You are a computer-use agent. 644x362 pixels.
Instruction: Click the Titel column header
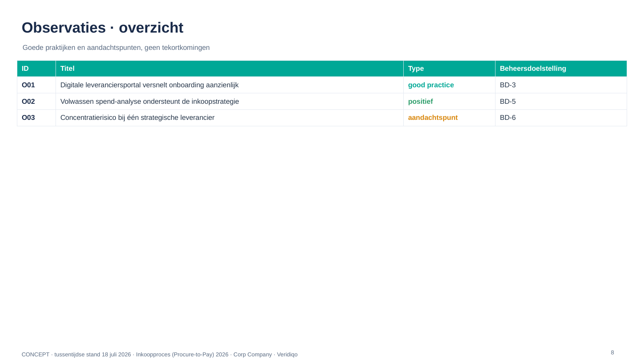click(229, 69)
